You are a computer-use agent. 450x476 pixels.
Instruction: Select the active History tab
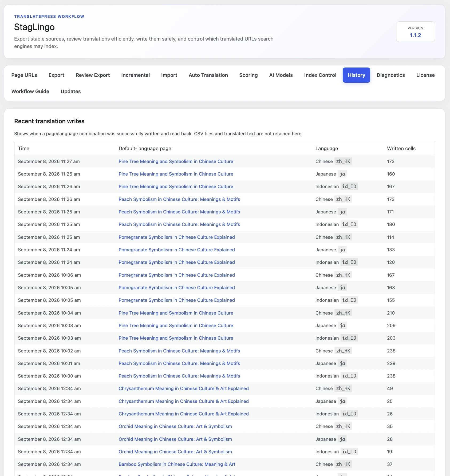tap(356, 75)
